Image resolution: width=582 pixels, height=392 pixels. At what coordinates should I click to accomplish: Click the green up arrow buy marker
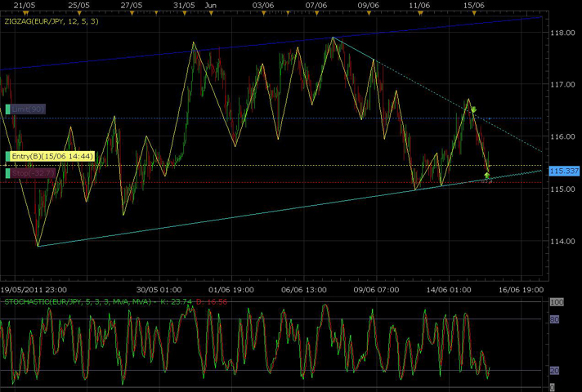487,175
